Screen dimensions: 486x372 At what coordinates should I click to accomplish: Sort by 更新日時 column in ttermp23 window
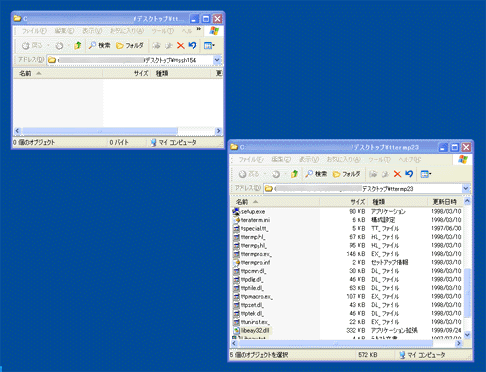(x=445, y=202)
